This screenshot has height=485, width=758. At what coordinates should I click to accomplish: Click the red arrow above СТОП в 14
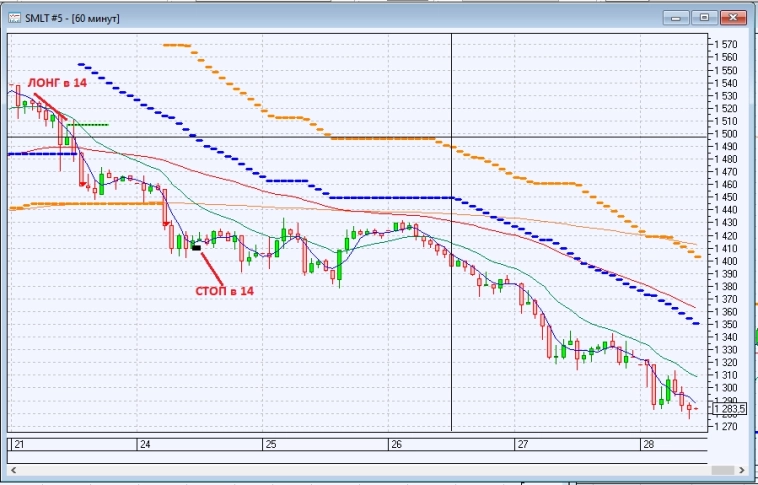pyautogui.click(x=210, y=265)
